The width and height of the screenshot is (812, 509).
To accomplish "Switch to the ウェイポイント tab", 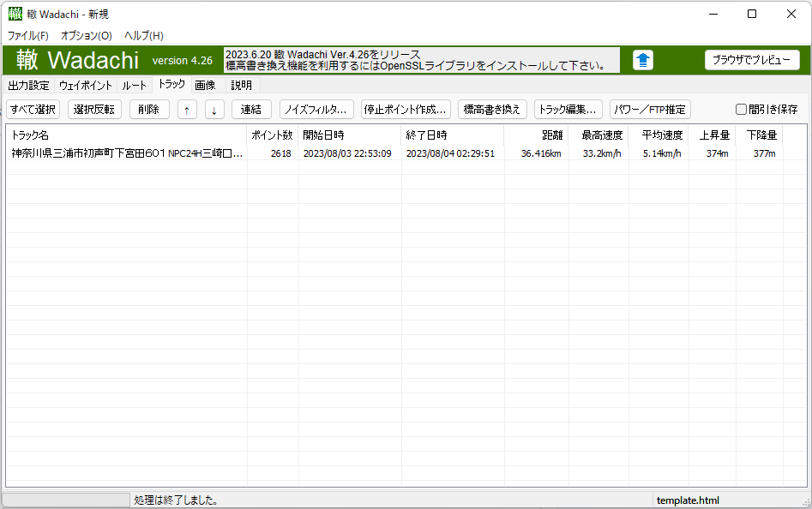I will click(86, 86).
